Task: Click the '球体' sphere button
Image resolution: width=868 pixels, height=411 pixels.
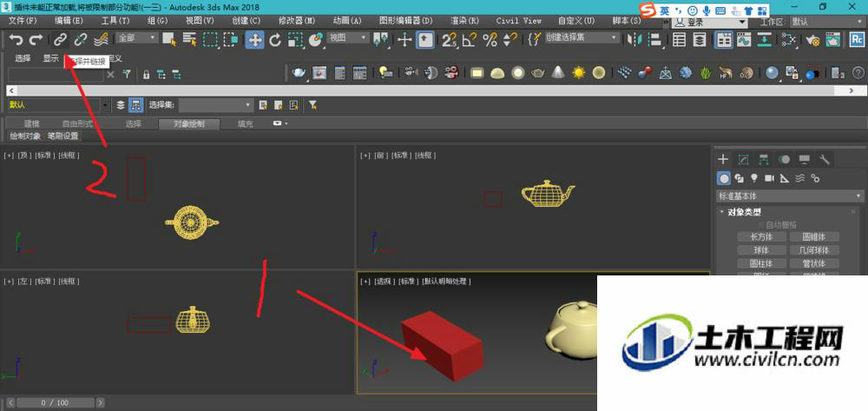Action: click(760, 250)
